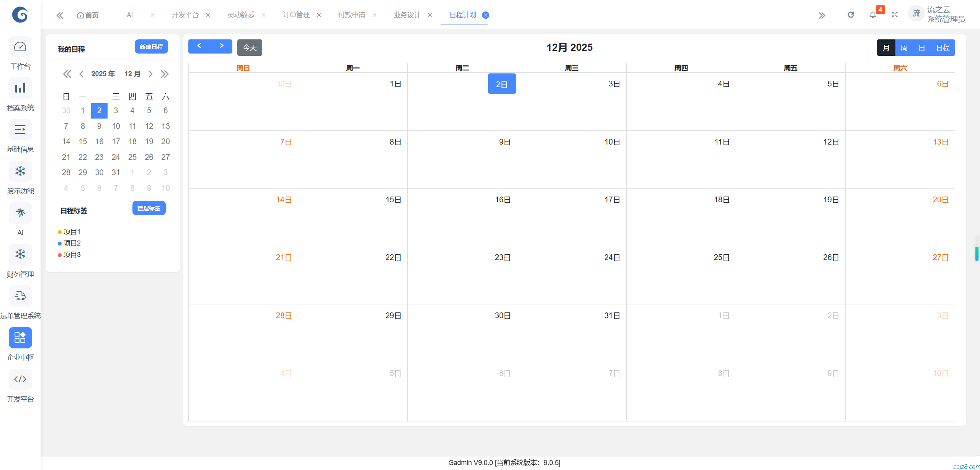Click the 新建日程 button

point(151,47)
